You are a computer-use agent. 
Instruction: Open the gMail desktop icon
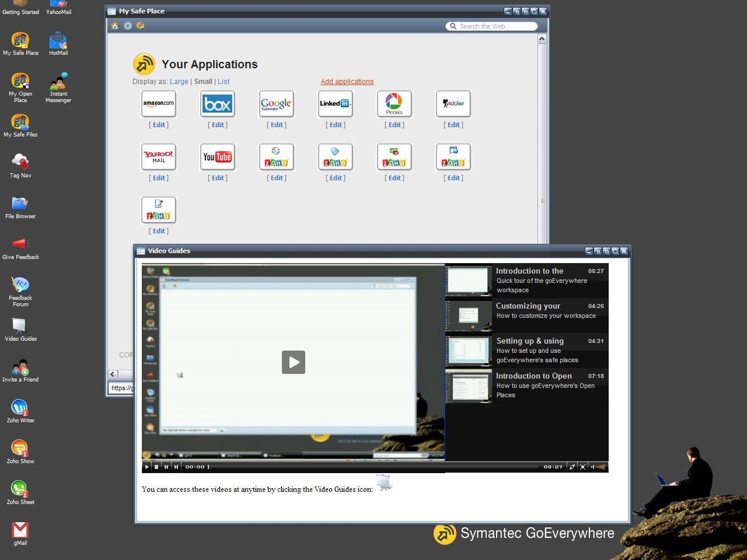coord(20,534)
